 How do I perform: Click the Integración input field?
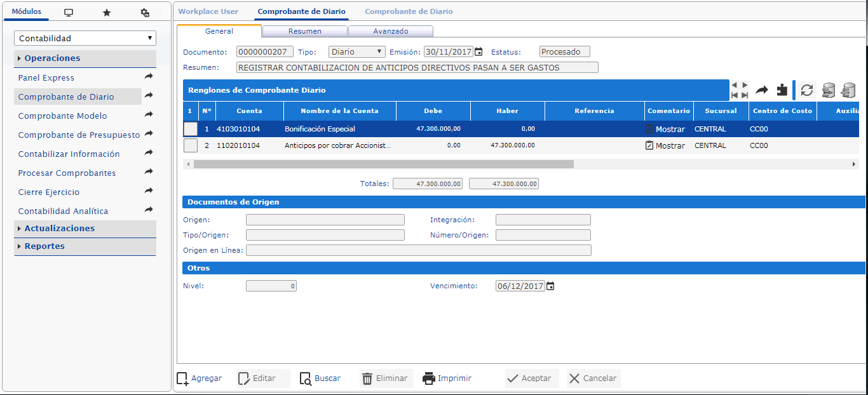click(543, 220)
